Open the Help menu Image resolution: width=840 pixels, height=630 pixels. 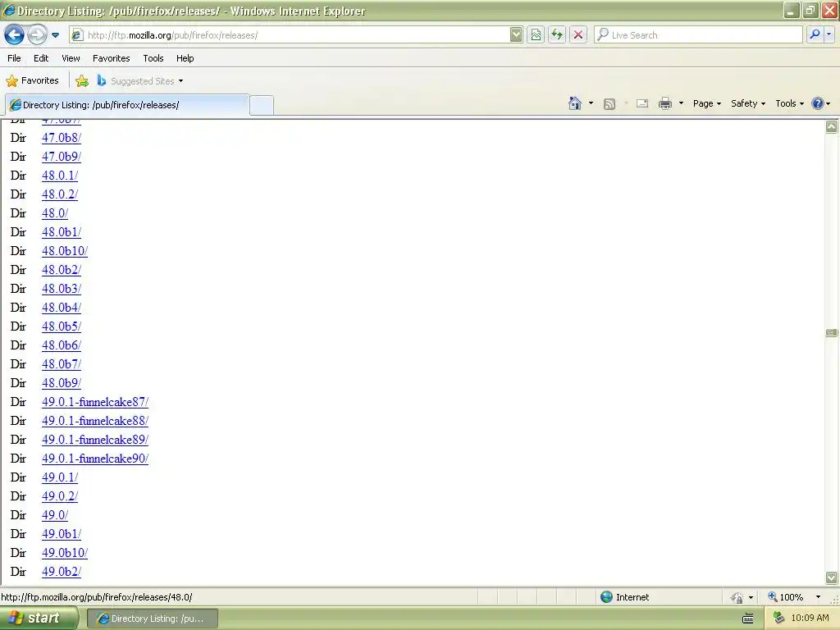185,58
